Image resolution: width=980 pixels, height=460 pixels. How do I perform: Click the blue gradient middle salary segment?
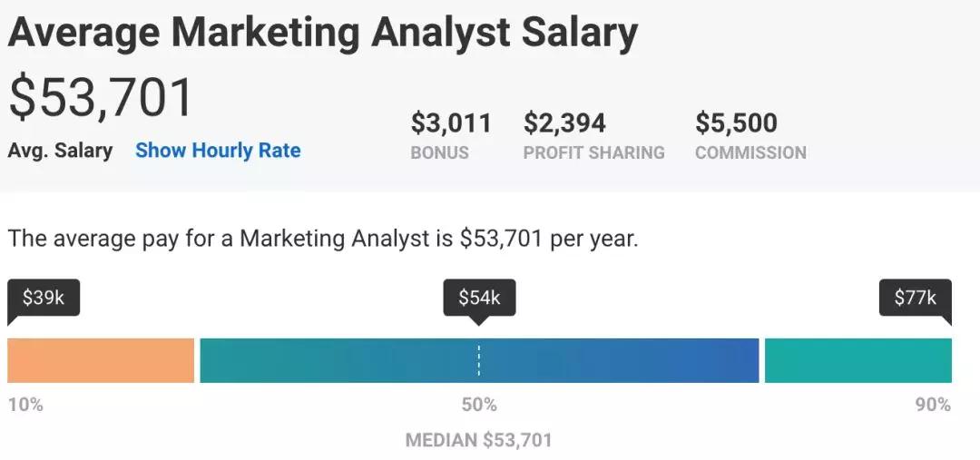click(x=479, y=360)
